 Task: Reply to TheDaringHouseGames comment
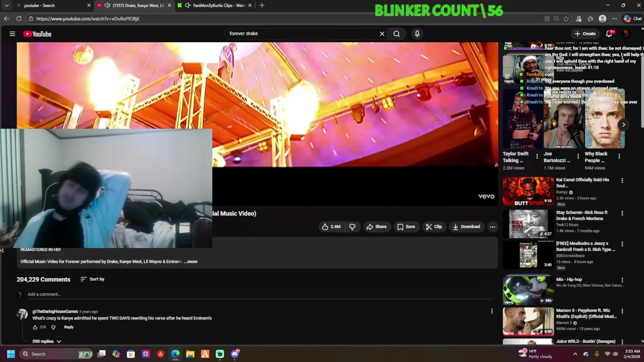[68, 327]
